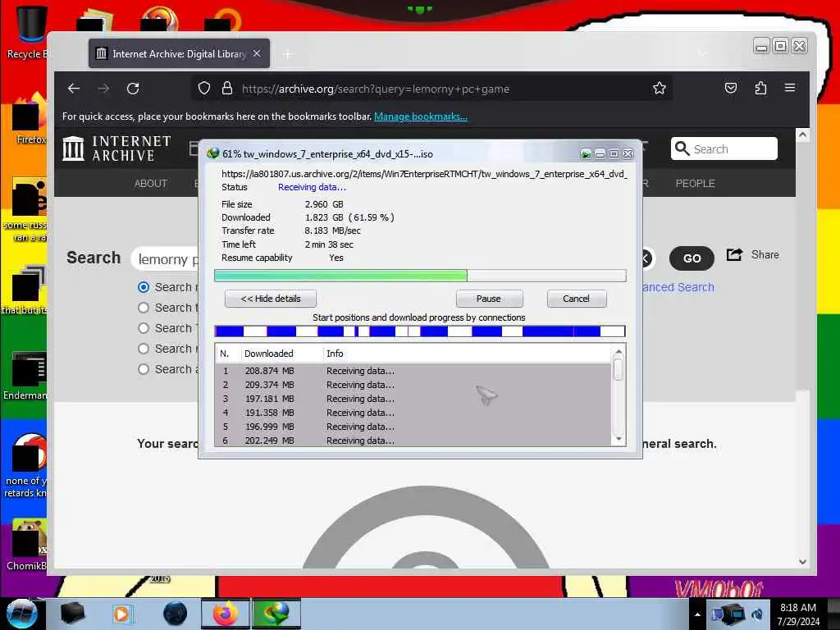Click the Share icon on archive.org

(x=735, y=254)
